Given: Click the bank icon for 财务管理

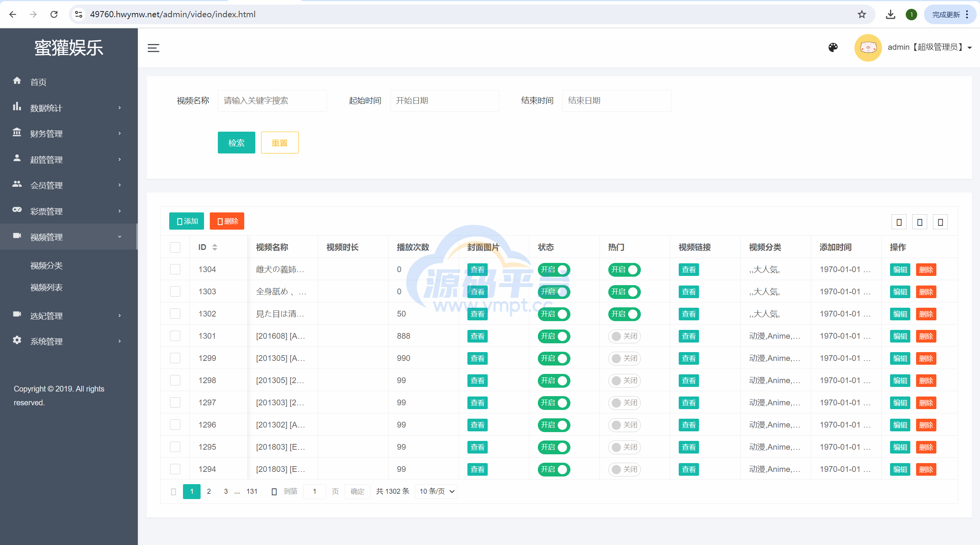Looking at the screenshot, I should pos(17,132).
